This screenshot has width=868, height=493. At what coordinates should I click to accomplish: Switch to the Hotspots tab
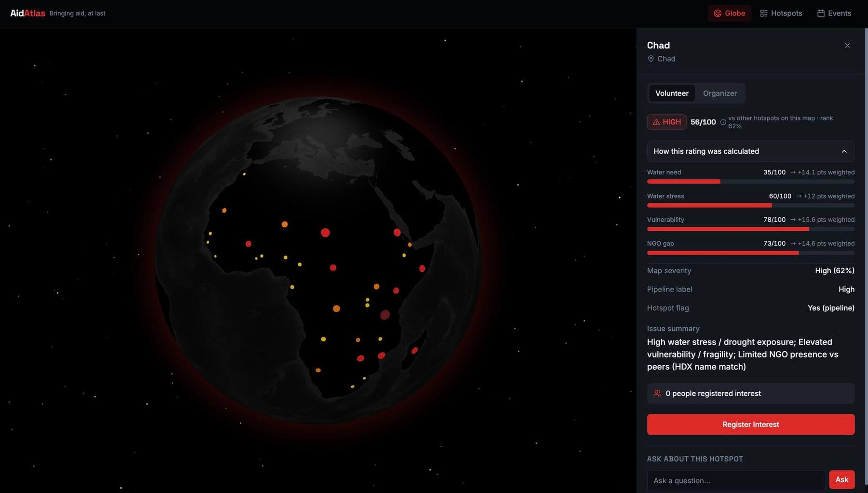pyautogui.click(x=781, y=13)
